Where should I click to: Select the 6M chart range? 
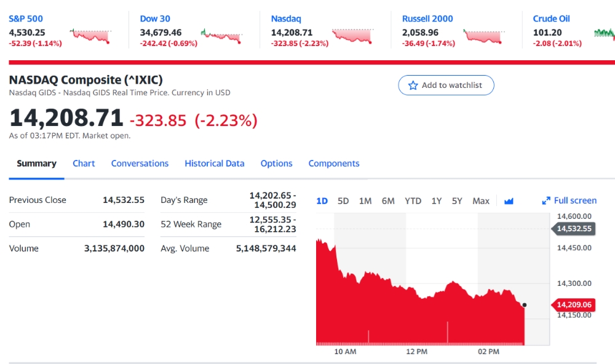(388, 201)
